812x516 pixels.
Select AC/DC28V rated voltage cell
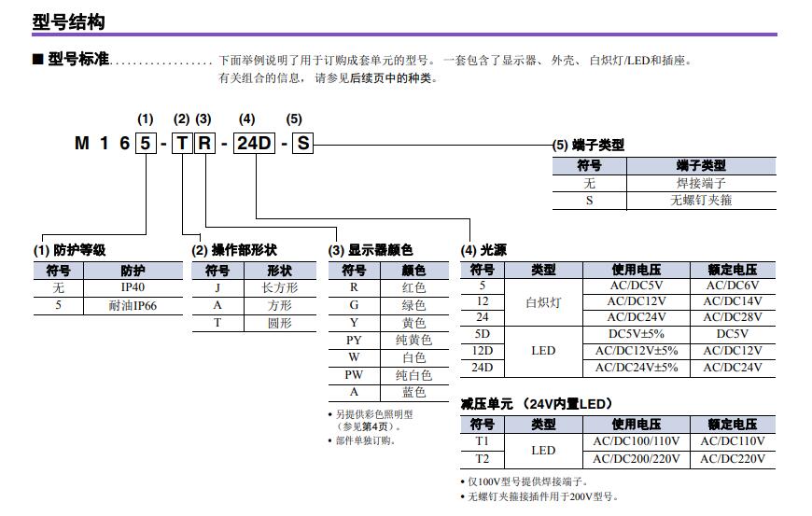733,317
